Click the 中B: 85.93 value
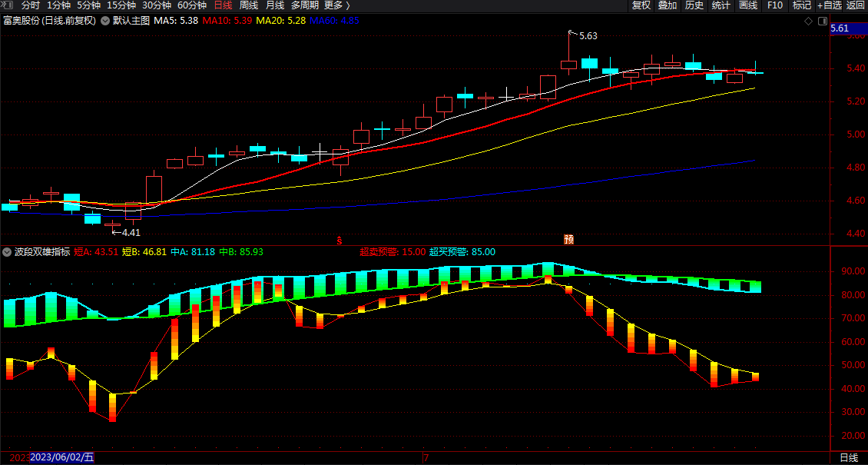868x465 pixels. 241,252
